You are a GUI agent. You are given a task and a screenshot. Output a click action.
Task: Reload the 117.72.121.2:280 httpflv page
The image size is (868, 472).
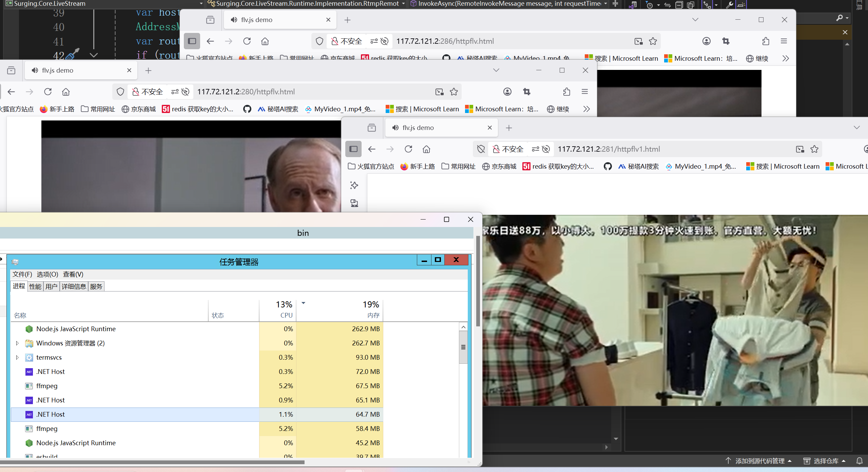(x=48, y=92)
